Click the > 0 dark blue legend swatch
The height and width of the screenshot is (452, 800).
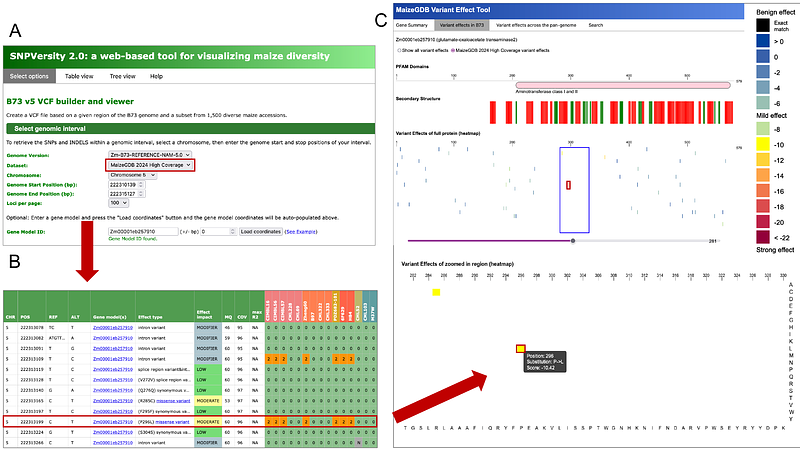763,41
